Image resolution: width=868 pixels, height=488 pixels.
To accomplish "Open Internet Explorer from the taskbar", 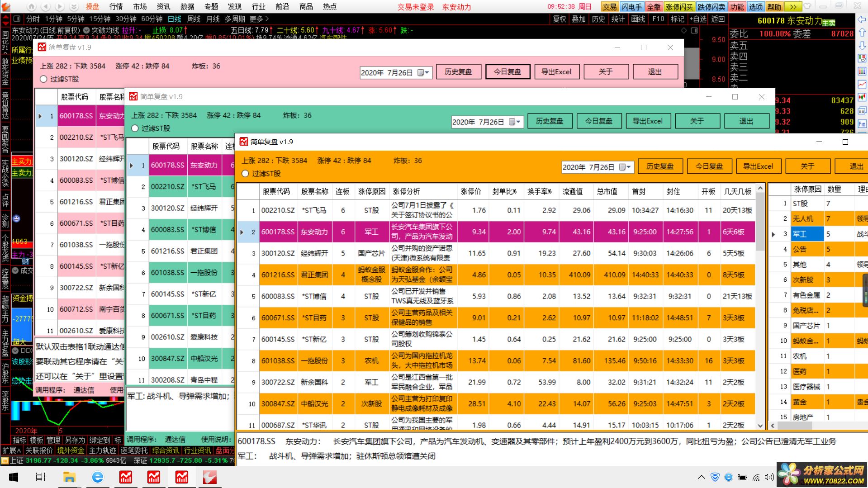I will 97,477.
